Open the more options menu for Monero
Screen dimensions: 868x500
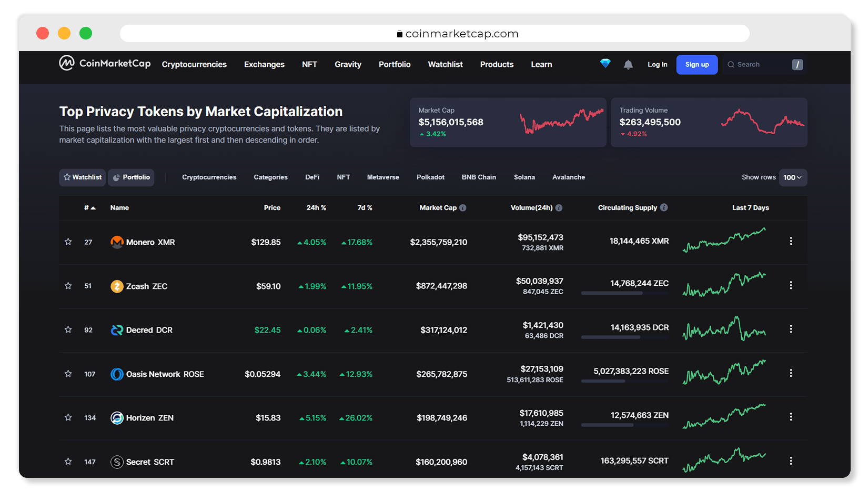click(x=791, y=241)
